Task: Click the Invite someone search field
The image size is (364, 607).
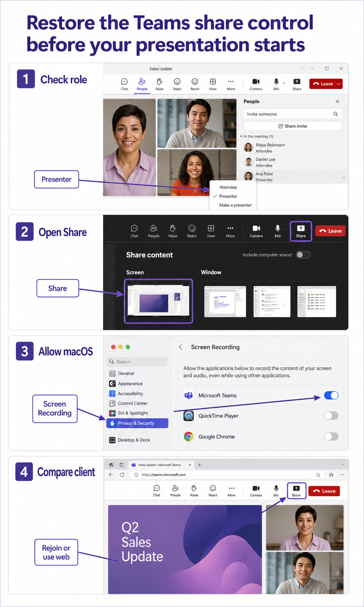Action: (292, 114)
